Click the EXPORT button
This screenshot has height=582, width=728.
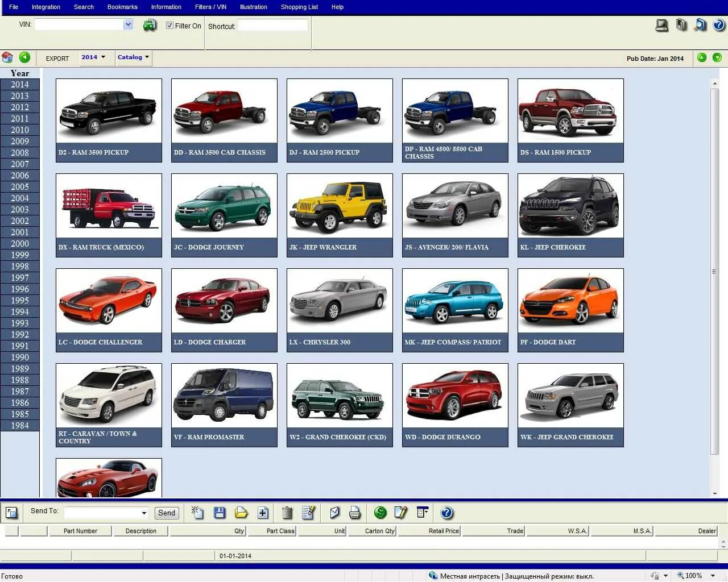pyautogui.click(x=57, y=59)
